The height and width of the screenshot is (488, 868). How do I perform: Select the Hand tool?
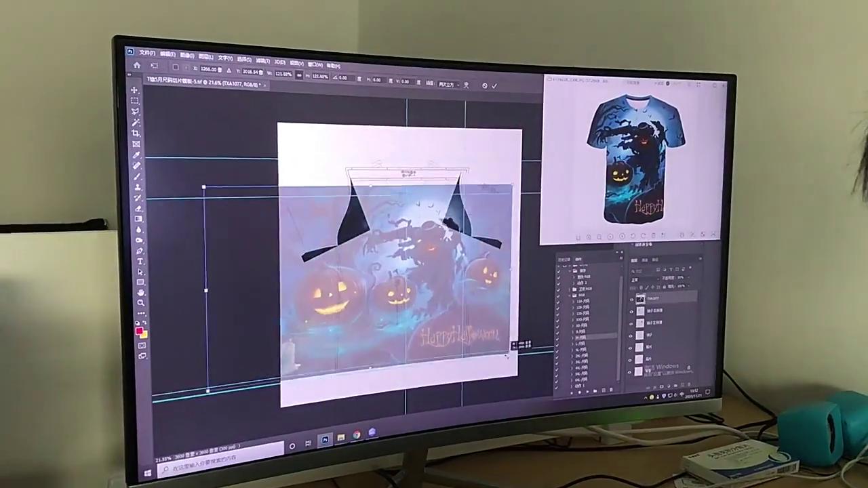(141, 293)
